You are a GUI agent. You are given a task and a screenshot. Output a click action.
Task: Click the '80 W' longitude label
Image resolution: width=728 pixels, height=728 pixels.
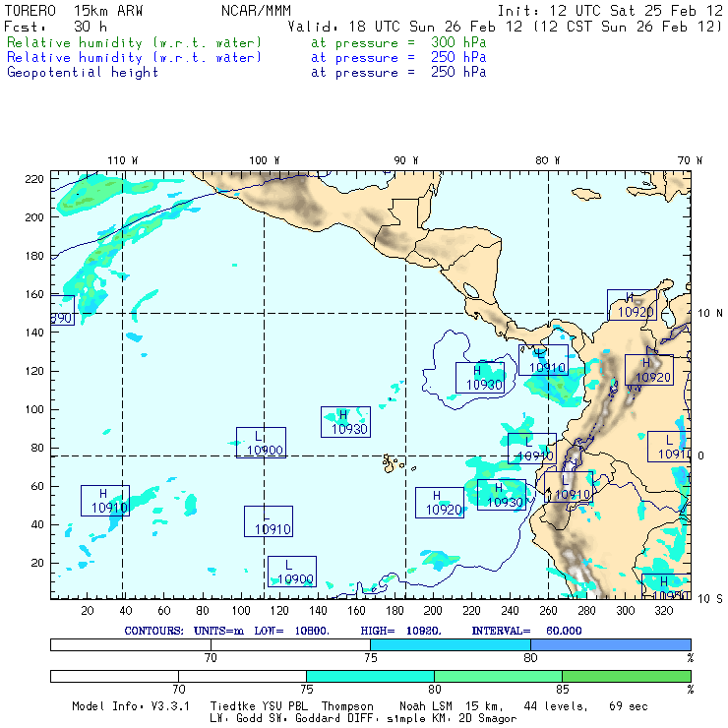(547, 160)
